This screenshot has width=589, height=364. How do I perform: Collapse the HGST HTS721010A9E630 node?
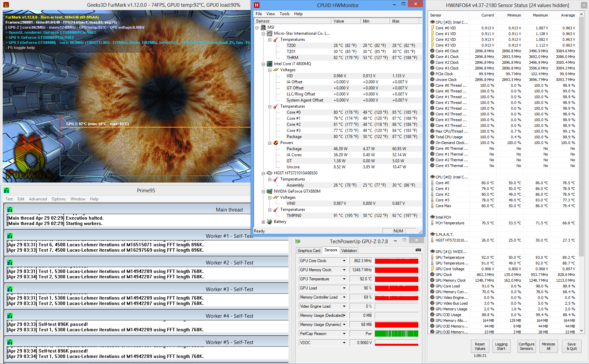(263, 173)
